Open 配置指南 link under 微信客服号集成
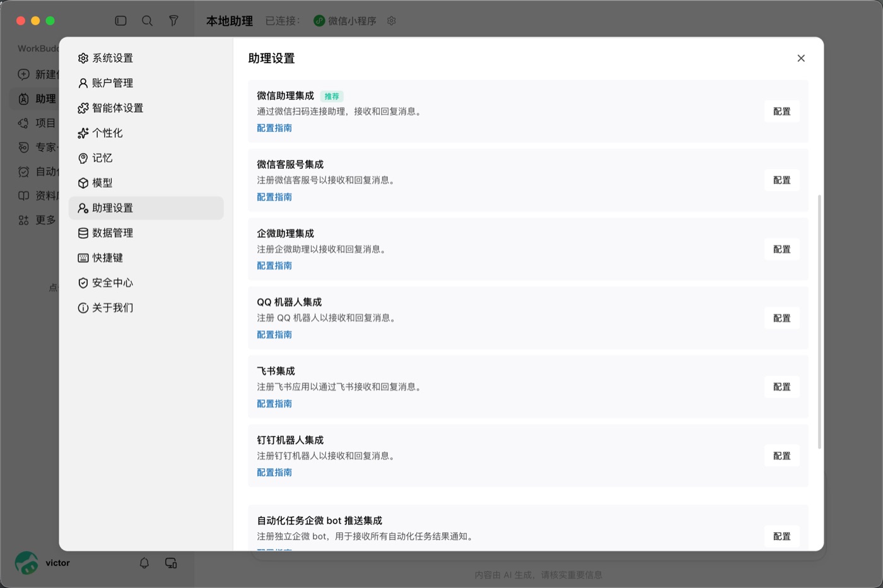The image size is (883, 588). tap(274, 197)
